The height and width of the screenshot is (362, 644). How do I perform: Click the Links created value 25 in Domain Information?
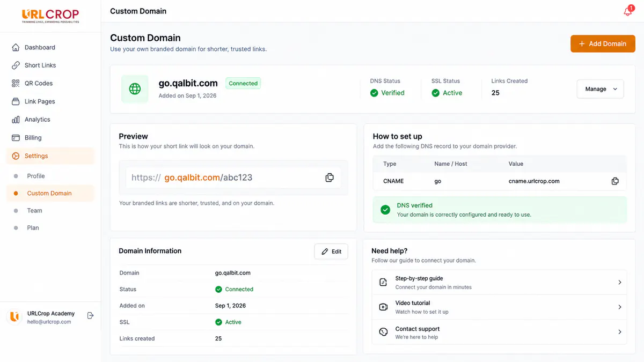point(218,339)
